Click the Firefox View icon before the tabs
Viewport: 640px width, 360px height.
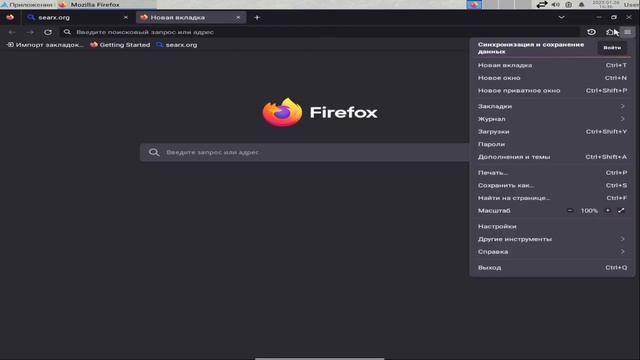coord(10,18)
